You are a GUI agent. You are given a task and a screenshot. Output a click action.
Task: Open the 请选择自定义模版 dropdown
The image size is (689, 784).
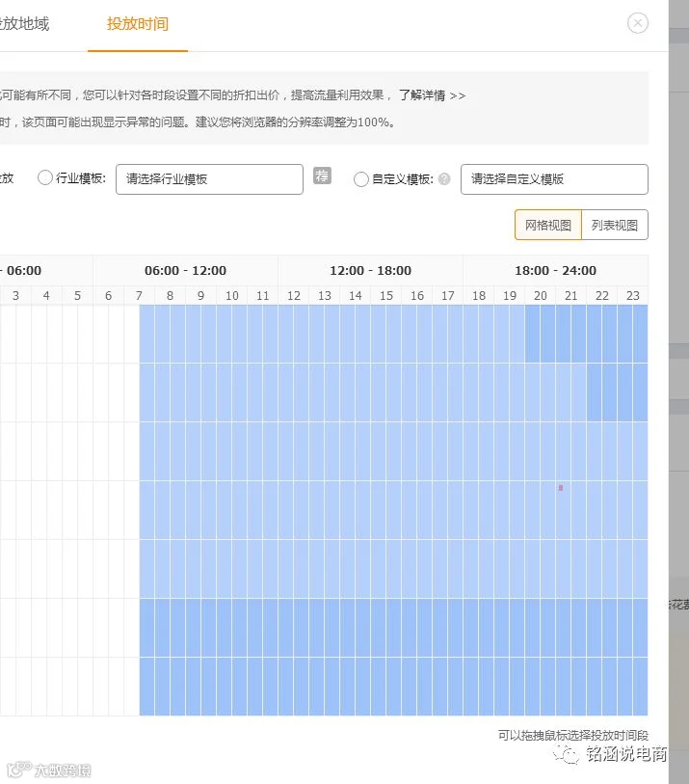click(554, 179)
